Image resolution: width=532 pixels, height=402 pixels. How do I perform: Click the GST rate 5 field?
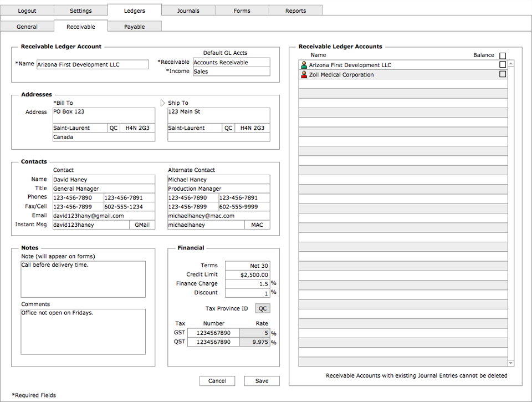tap(255, 333)
